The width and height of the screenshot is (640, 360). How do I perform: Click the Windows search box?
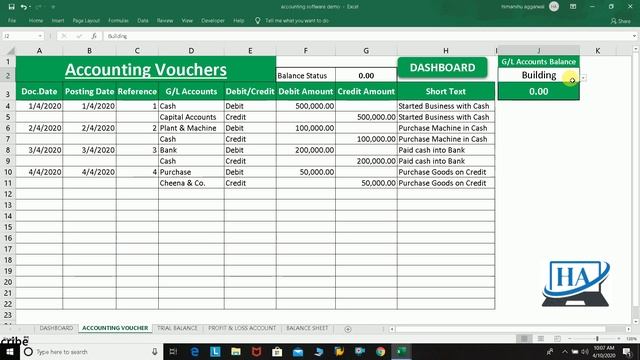coord(91,351)
